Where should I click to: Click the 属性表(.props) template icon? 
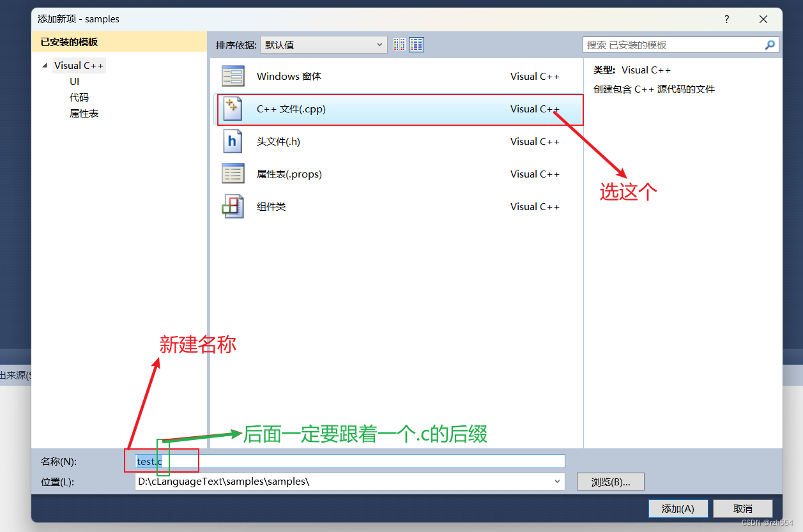tap(233, 174)
